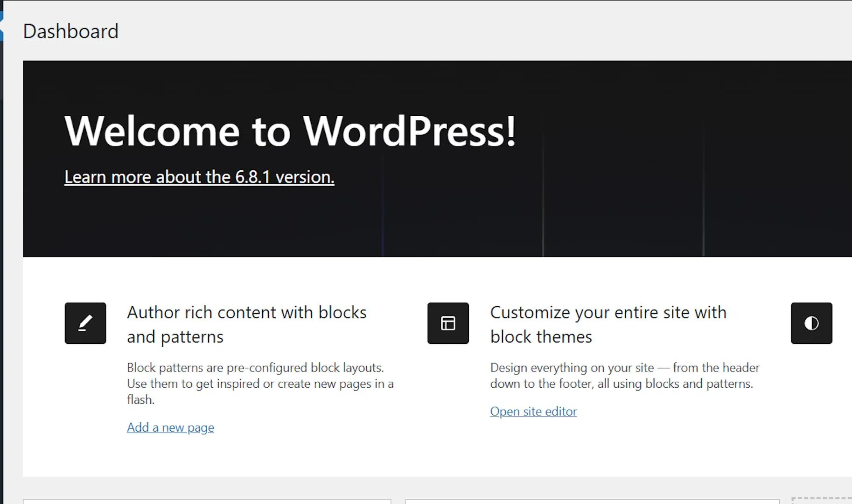
Task: Click the "Welcome to WordPress!" heading
Action: click(290, 131)
